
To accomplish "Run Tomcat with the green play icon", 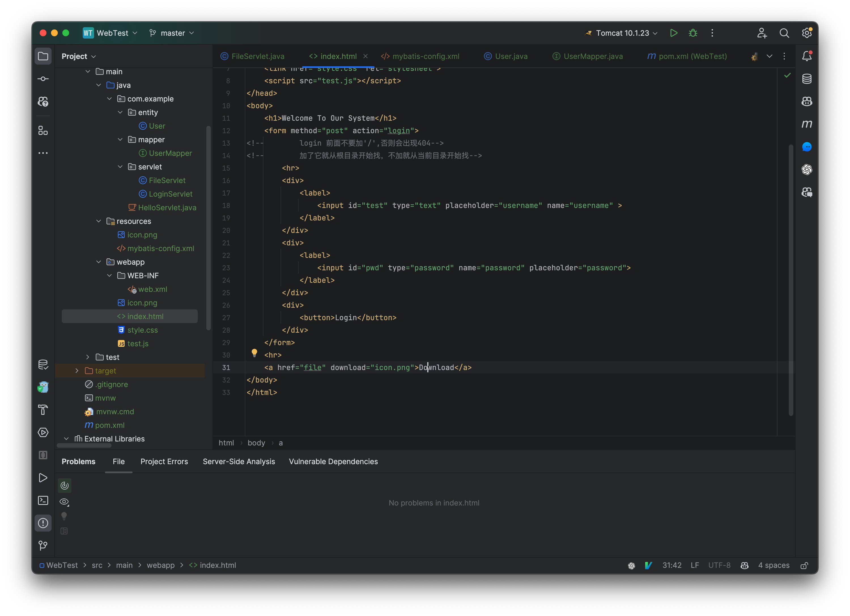I will click(x=673, y=33).
